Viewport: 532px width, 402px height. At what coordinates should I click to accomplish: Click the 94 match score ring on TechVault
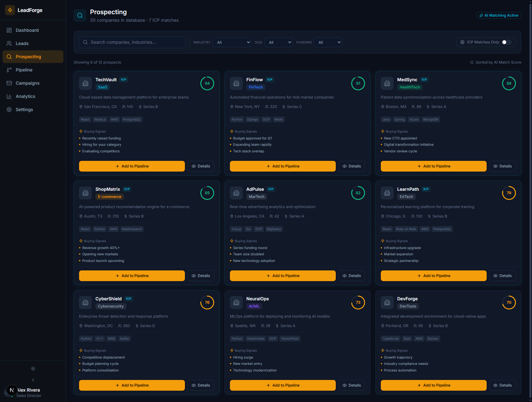point(207,83)
